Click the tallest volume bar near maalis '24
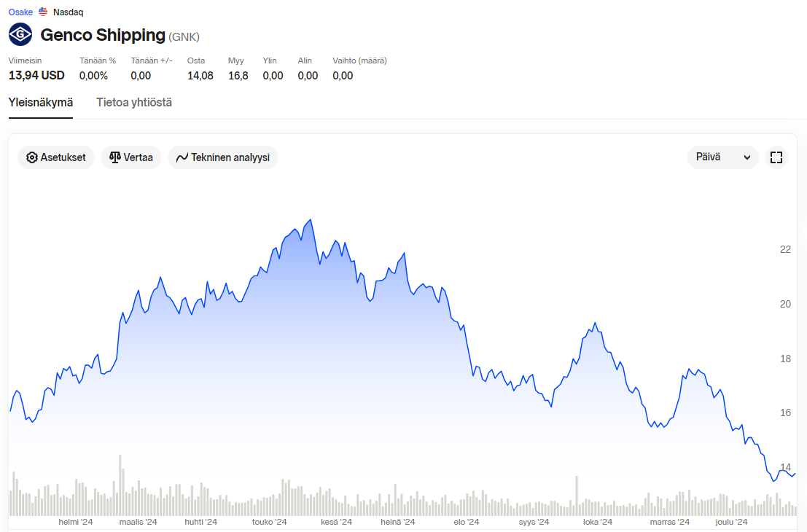This screenshot has height=532, width=807. (x=120, y=485)
